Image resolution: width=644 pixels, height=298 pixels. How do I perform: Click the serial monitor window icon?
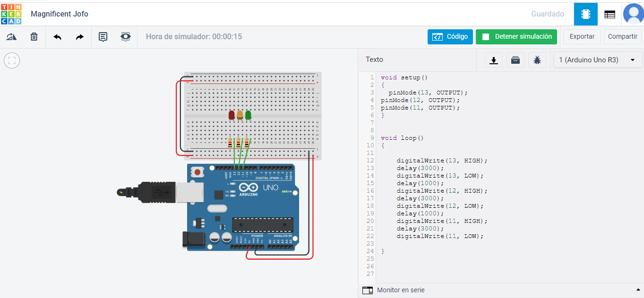click(x=367, y=290)
